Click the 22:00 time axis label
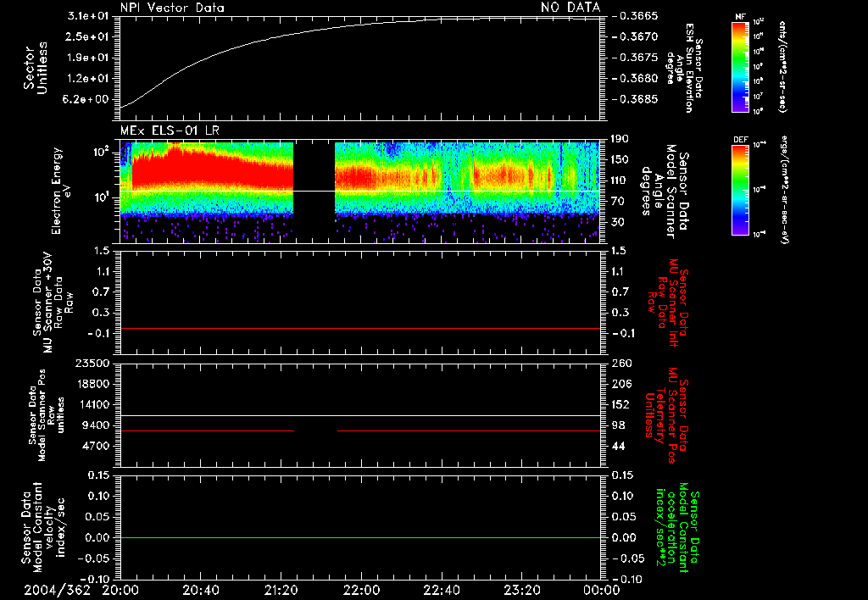The width and height of the screenshot is (868, 600). click(x=361, y=590)
